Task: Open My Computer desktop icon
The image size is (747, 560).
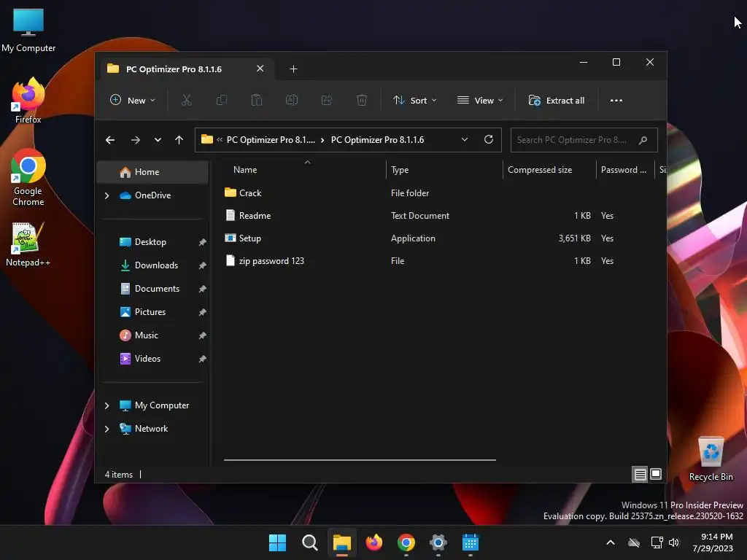Action: pyautogui.click(x=28, y=29)
